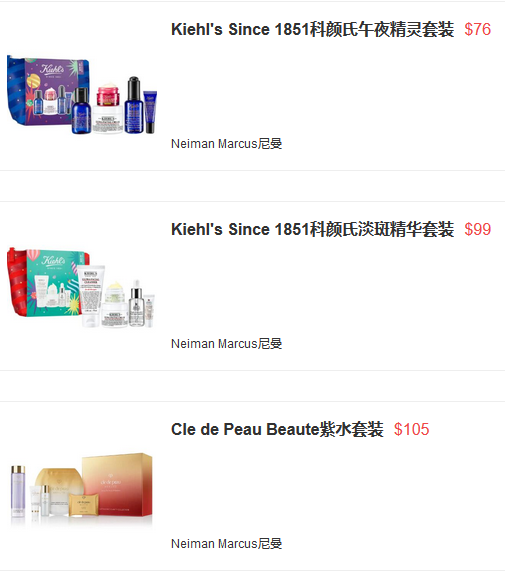
Task: Click the $99 price label
Action: [478, 229]
